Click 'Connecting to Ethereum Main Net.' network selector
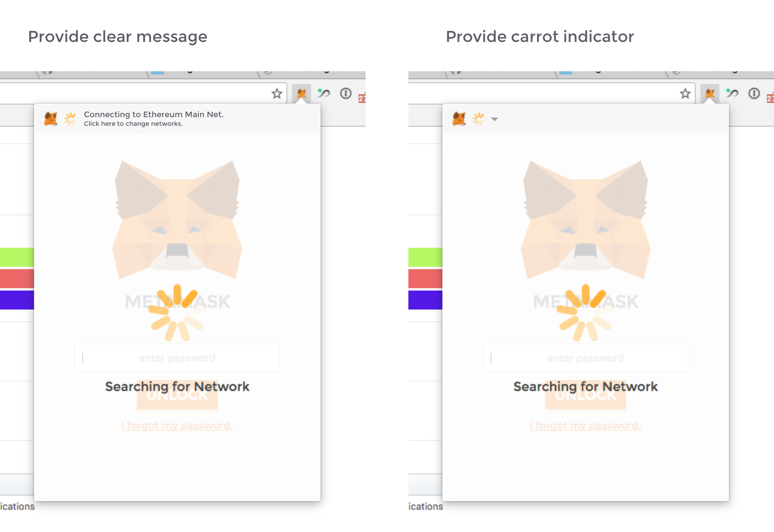Image resolution: width=774 pixels, height=532 pixels. tap(154, 114)
